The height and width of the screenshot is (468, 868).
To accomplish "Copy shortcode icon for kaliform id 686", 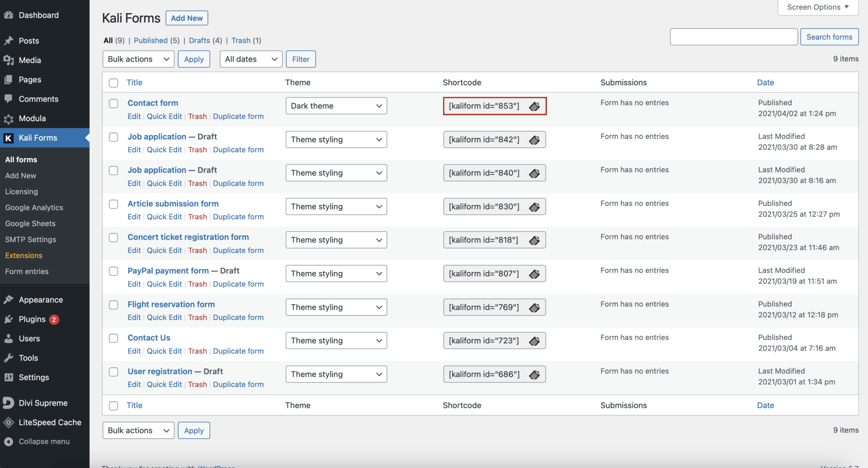I will [534, 374].
